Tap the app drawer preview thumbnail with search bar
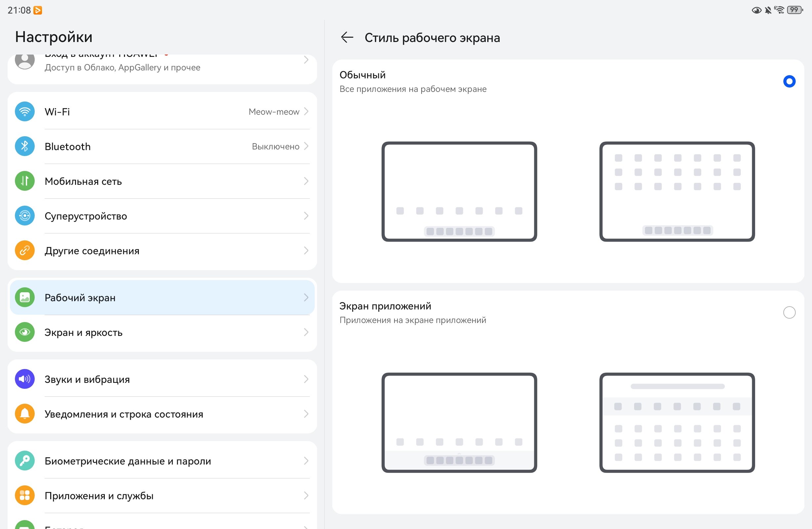 (677, 423)
